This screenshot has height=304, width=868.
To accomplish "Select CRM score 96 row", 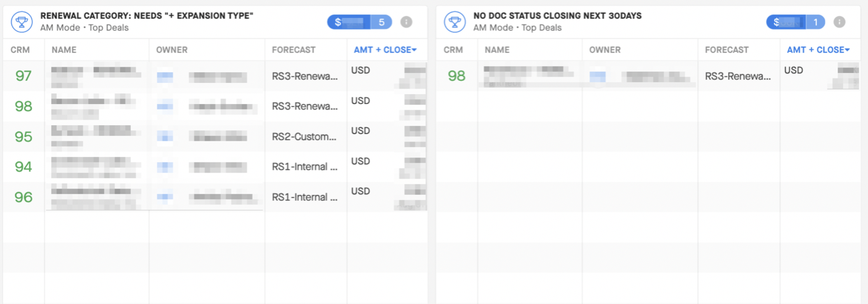I will coord(24,197).
